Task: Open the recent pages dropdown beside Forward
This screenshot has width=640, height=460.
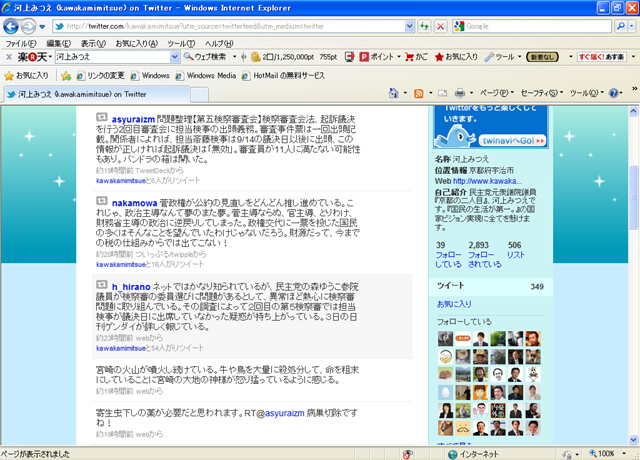Action: click(42, 27)
